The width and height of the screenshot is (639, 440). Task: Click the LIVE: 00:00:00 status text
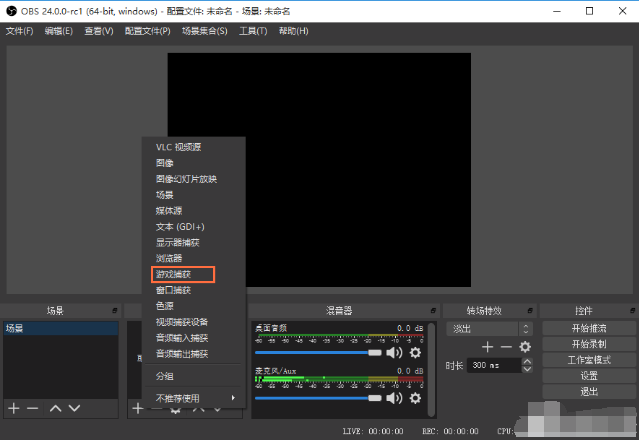(373, 431)
